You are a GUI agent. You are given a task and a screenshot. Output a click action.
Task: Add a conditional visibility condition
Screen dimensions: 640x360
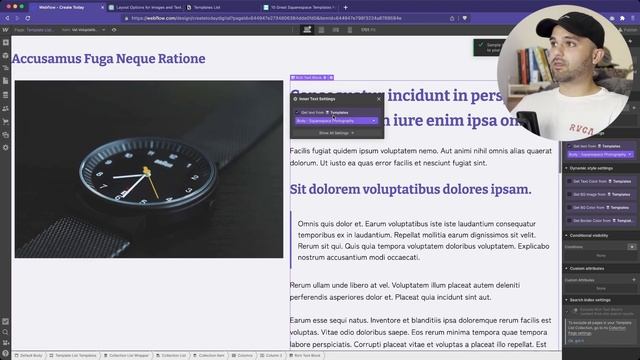(632, 247)
